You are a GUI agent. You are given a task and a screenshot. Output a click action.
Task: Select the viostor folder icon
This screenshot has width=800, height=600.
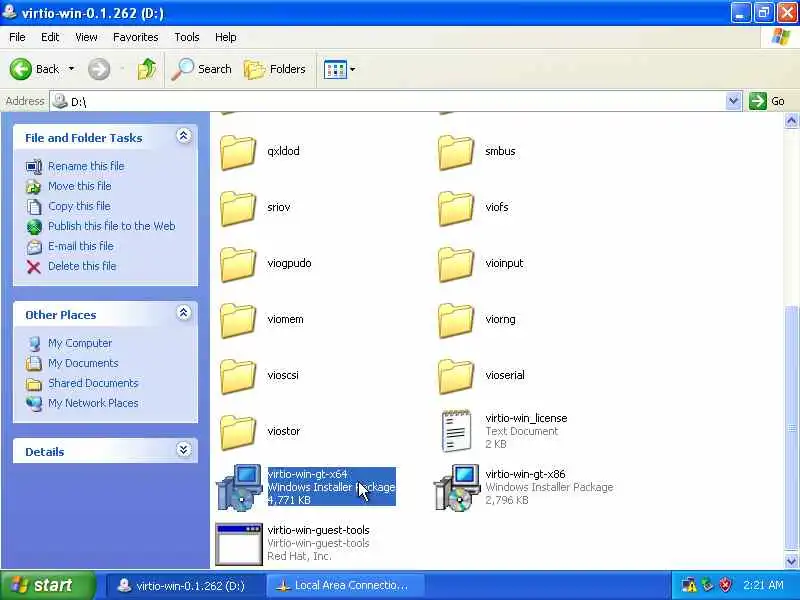[x=238, y=432]
